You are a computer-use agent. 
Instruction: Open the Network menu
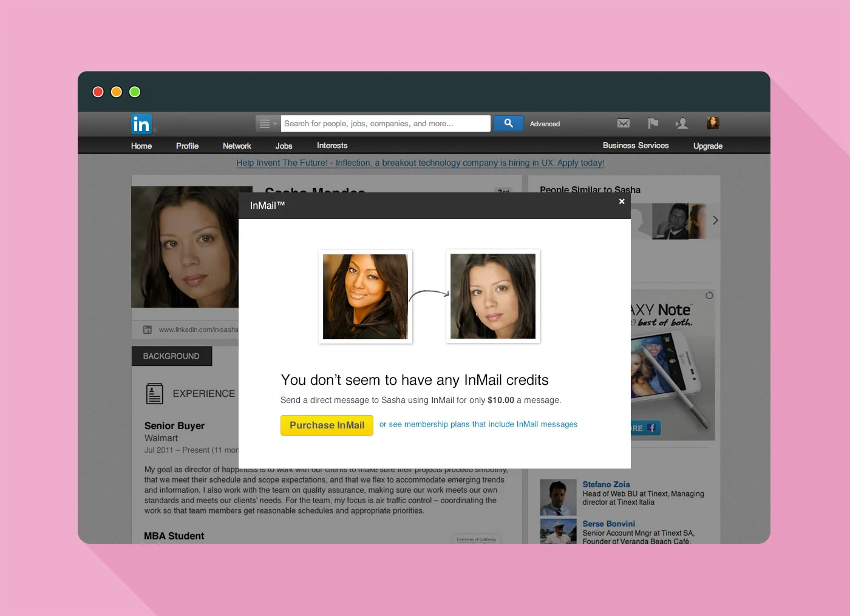pos(237,146)
